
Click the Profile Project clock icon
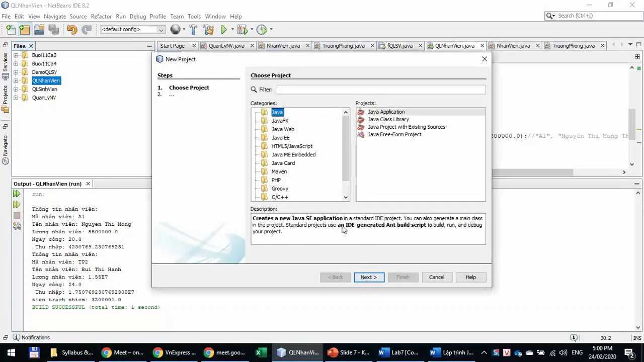[261, 30]
